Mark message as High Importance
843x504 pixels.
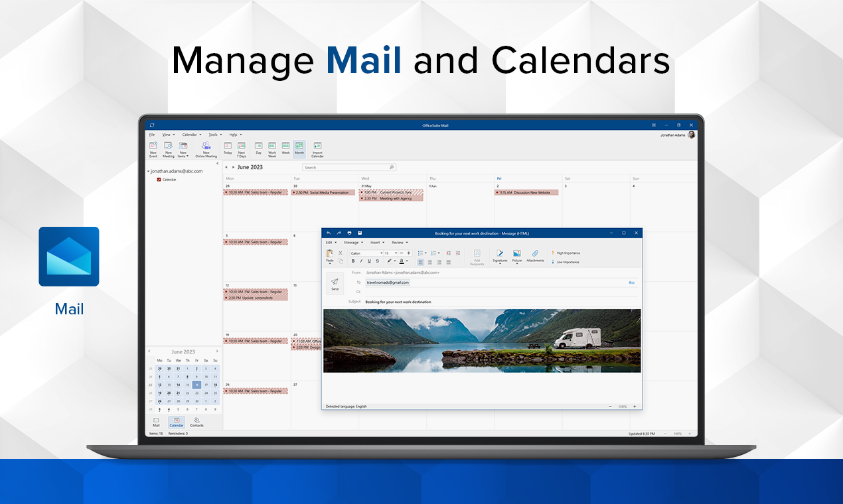(x=566, y=253)
